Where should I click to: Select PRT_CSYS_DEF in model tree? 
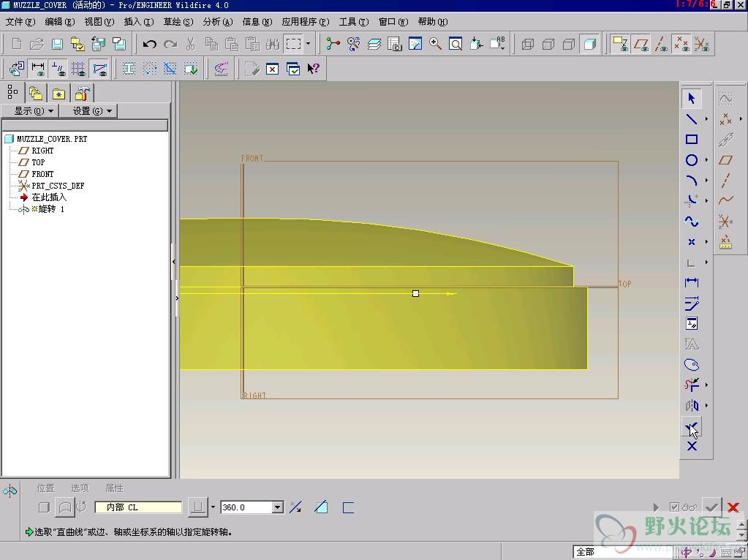(x=57, y=186)
